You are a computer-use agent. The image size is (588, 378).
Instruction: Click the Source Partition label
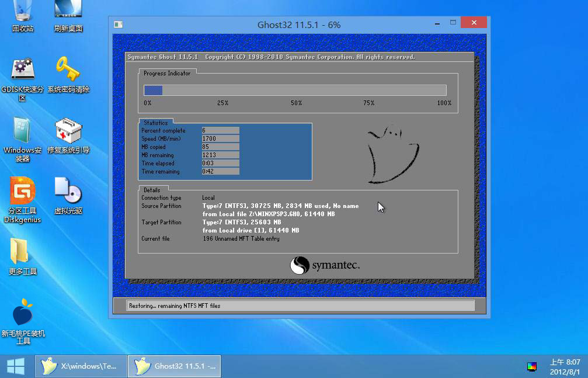tap(161, 206)
